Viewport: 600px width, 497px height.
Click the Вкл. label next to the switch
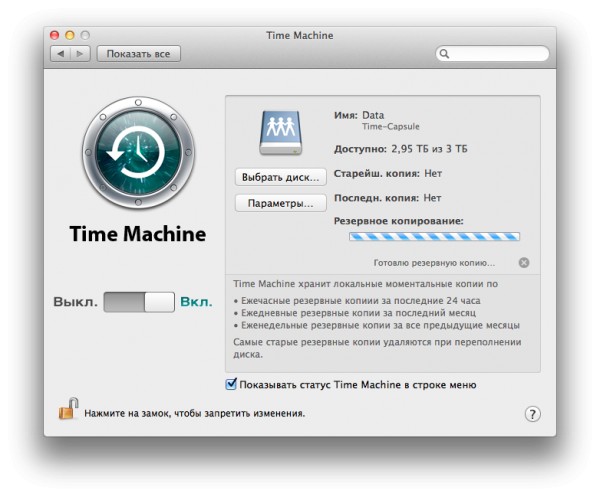196,302
